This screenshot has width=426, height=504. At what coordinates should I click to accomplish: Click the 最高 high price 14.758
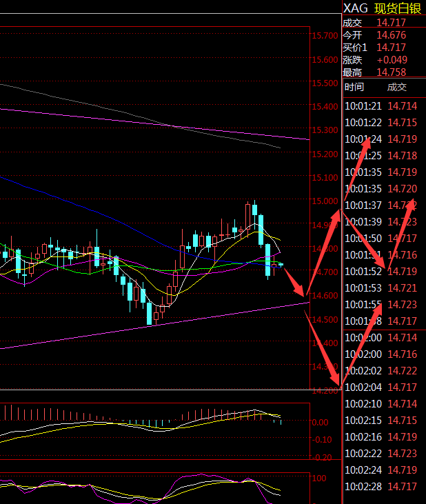click(x=392, y=72)
